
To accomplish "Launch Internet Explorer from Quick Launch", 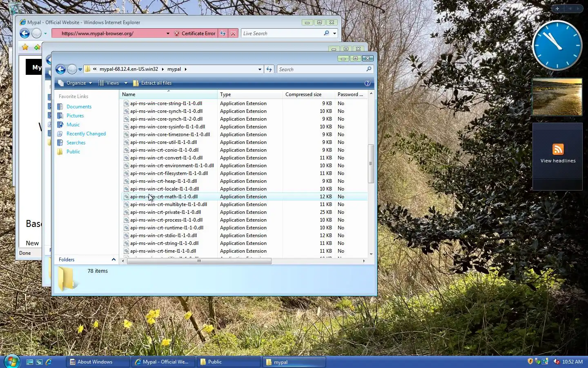I will click(49, 362).
